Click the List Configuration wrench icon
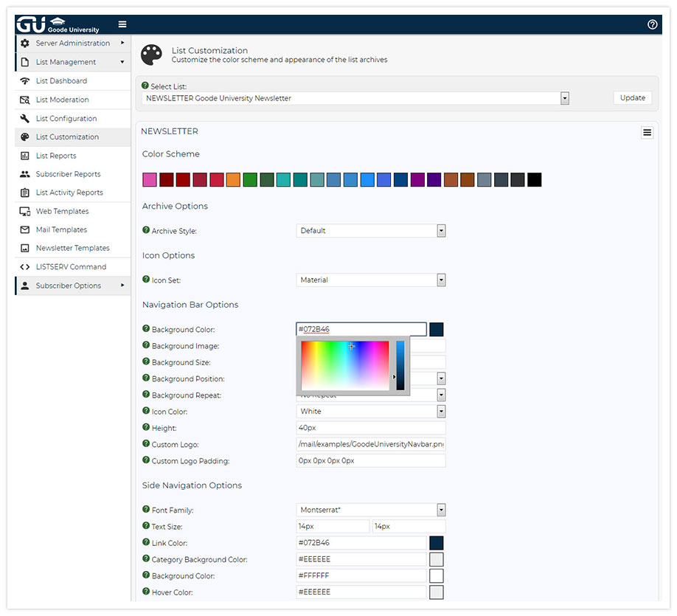 coord(25,118)
